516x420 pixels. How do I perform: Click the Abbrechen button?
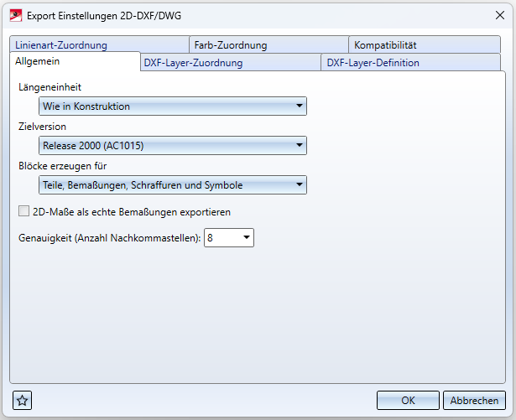tap(474, 400)
